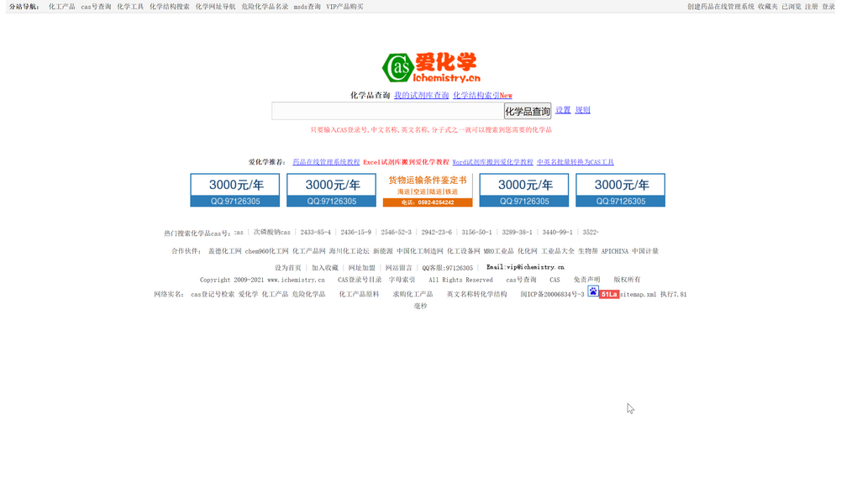
Task: Switch to 我的试剂库查询 tab
Action: coord(421,96)
